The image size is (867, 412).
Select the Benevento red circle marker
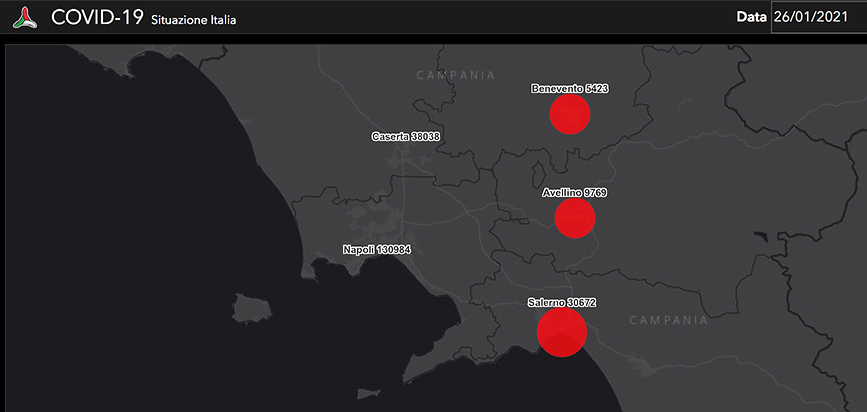click(x=570, y=114)
